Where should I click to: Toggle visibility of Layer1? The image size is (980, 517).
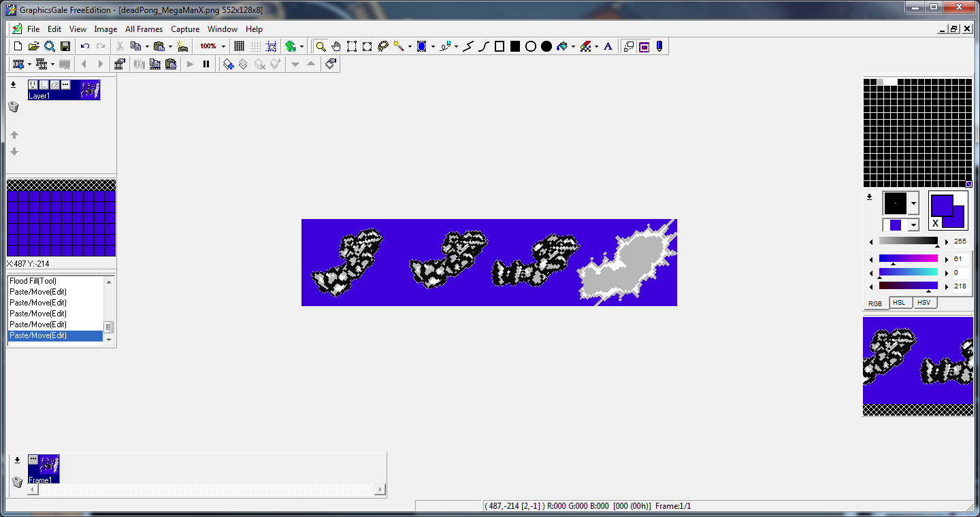33,84
